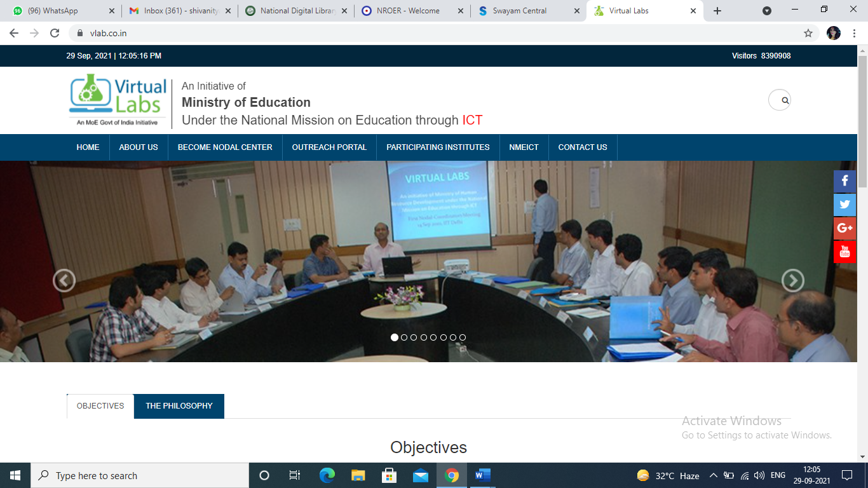868x488 pixels.
Task: Open Twitter from the social sidebar icon
Action: coord(844,205)
